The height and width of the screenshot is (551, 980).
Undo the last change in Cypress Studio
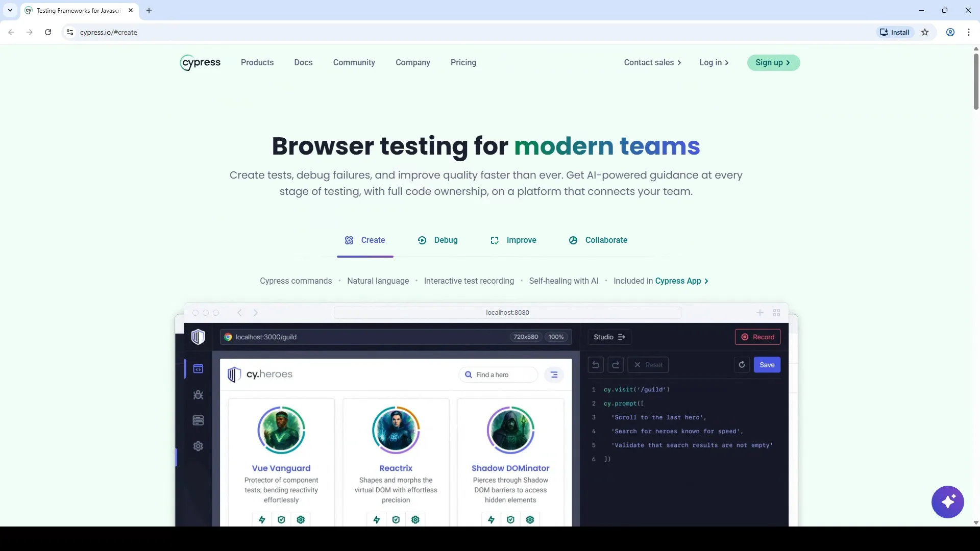[596, 365]
